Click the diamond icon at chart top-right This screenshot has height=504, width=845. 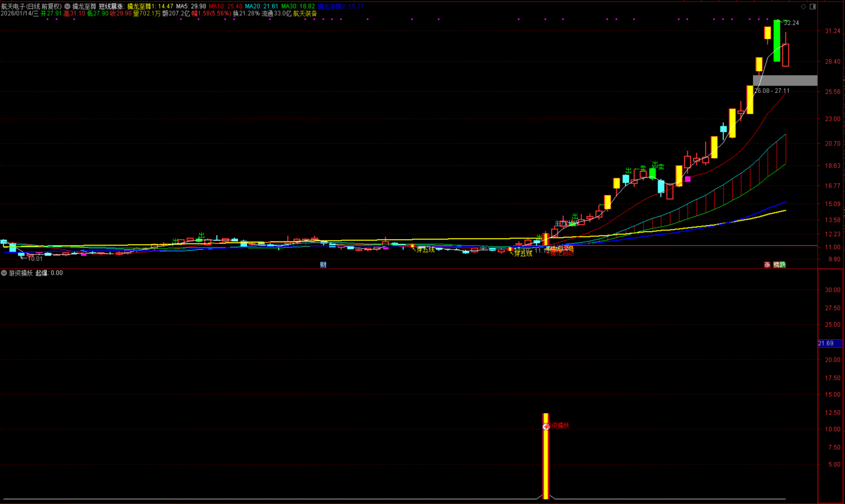[803, 7]
